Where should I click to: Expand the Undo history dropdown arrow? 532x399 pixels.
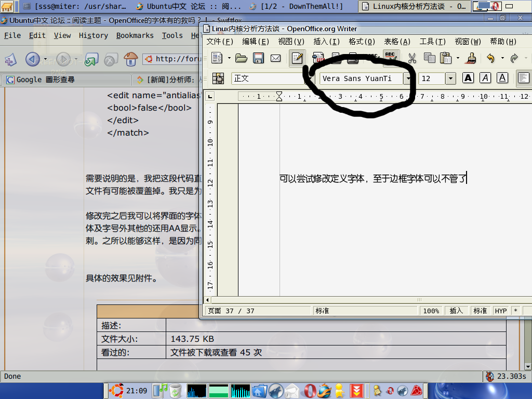pos(502,58)
